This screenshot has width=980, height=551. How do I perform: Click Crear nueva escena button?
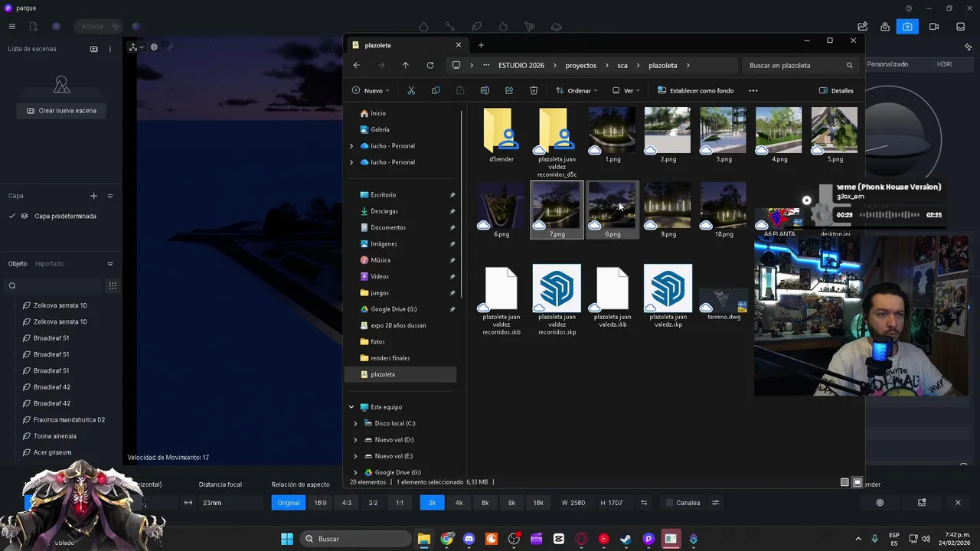click(x=61, y=111)
